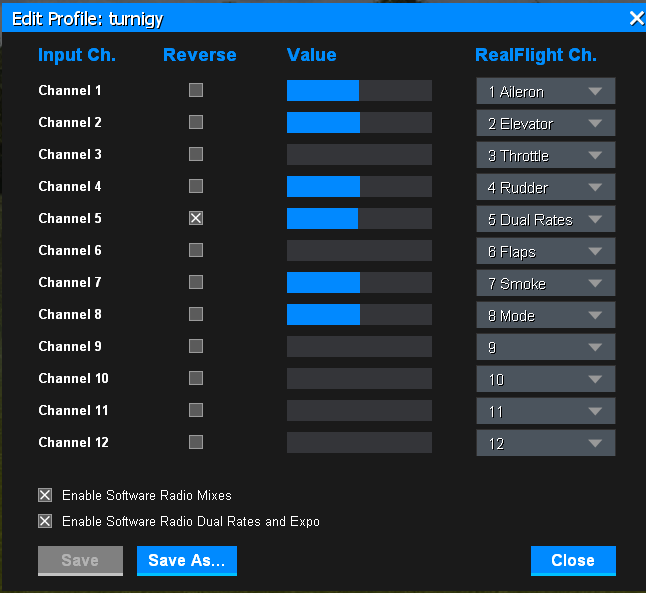
Task: Click the Channel 12 value bar
Action: click(x=359, y=443)
